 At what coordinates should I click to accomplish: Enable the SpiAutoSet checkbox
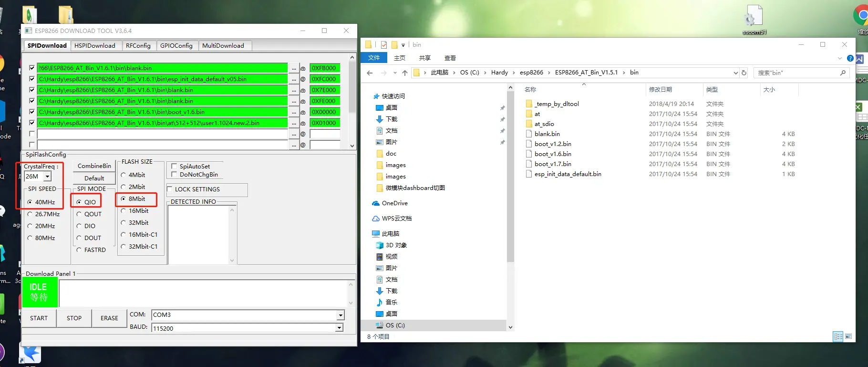pos(174,166)
